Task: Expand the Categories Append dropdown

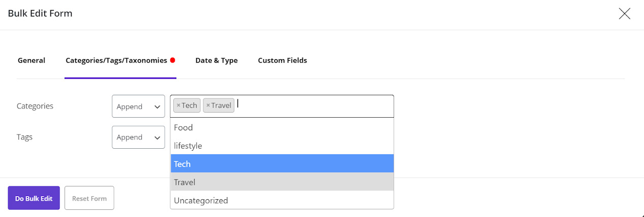Action: [138, 106]
